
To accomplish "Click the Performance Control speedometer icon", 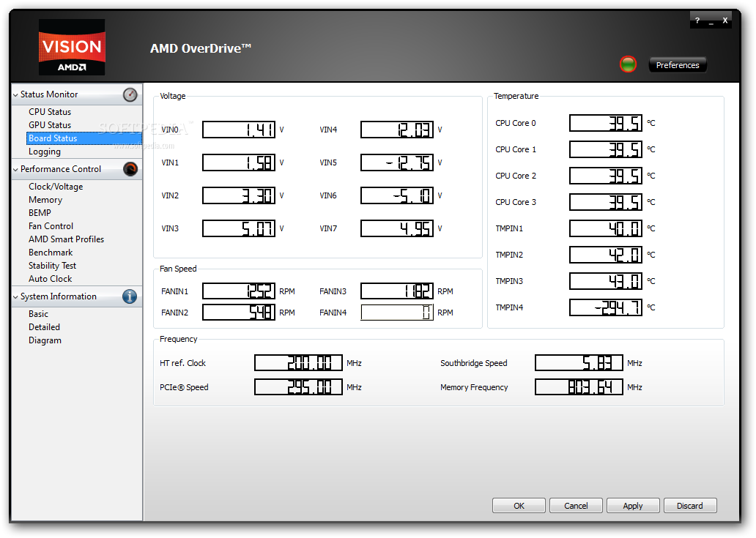I will click(130, 169).
